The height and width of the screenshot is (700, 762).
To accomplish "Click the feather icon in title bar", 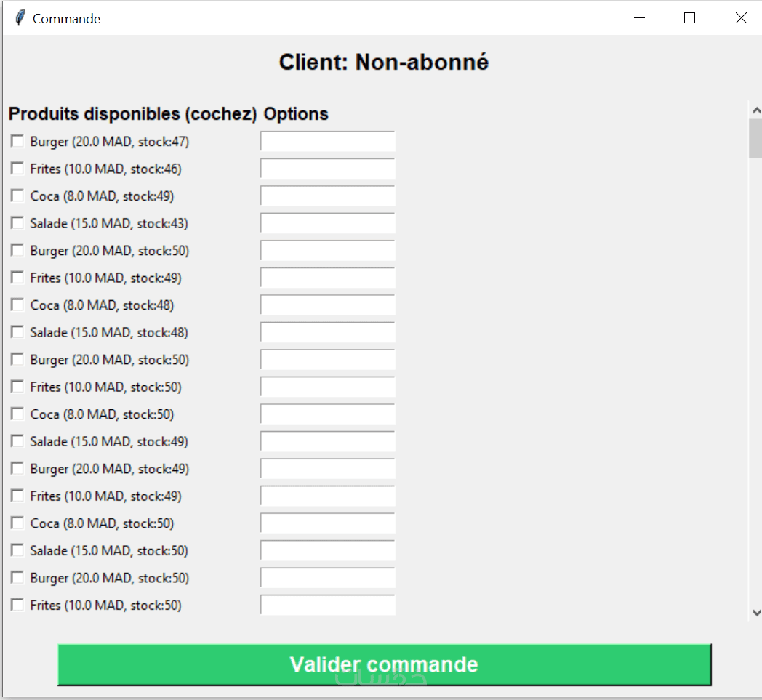I will pos(20,18).
